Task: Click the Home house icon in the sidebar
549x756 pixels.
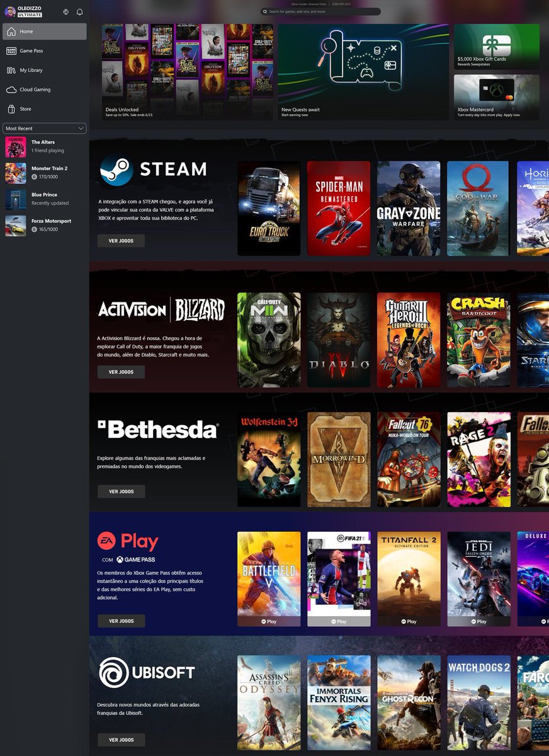Action: point(11,31)
